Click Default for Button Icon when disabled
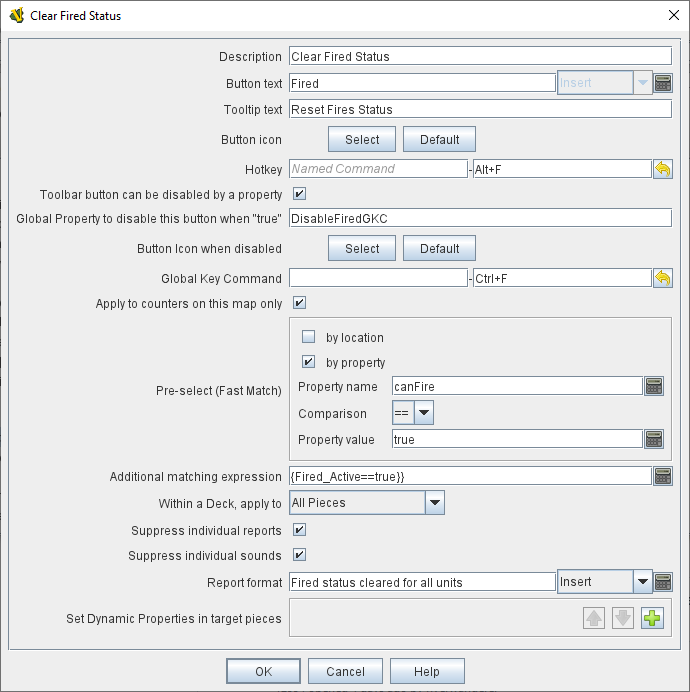 (x=439, y=249)
